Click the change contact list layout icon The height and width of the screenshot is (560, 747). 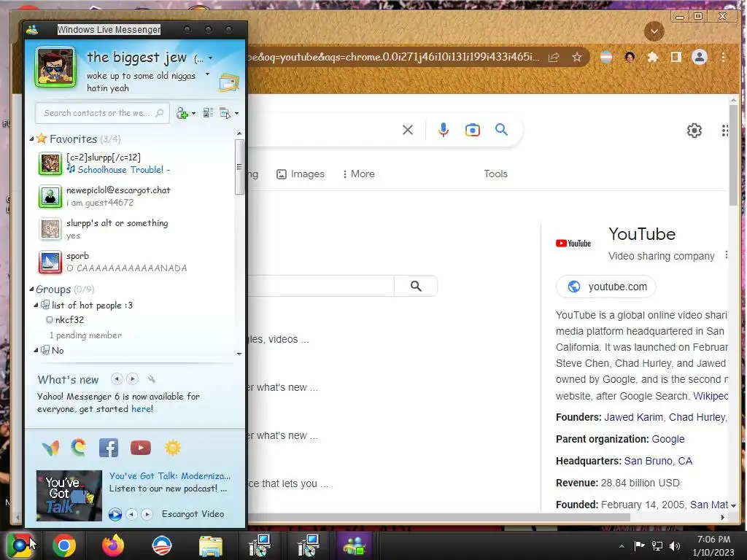pos(208,113)
